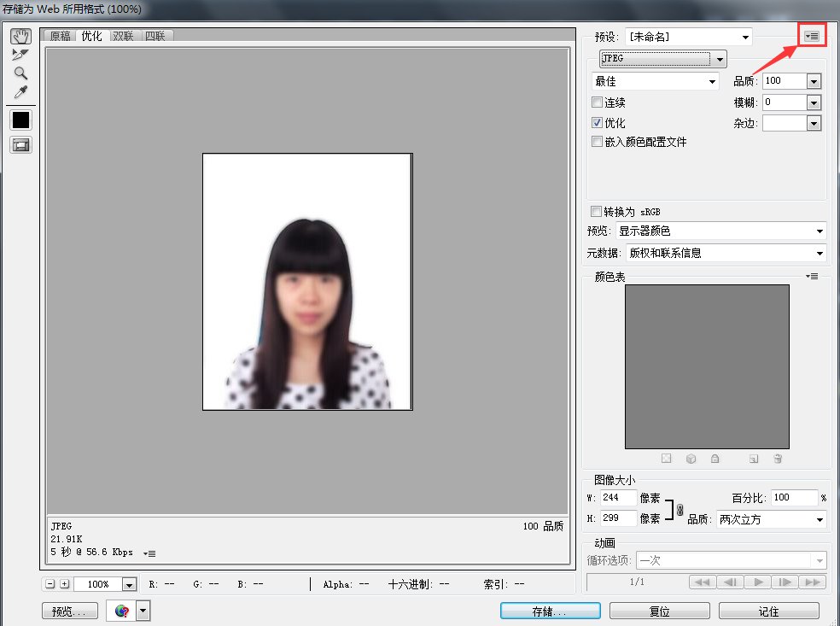Click the 存储 (save) button

pos(549,611)
